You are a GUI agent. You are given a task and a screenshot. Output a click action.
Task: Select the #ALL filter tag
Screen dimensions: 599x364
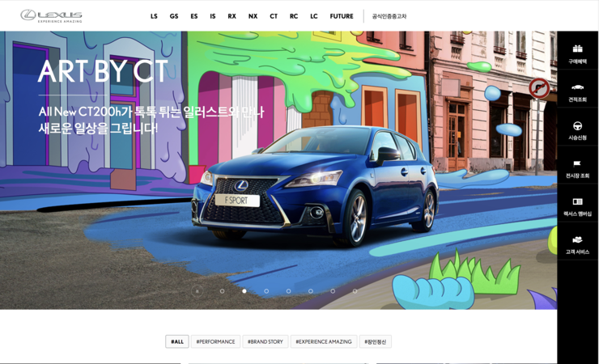coord(177,341)
